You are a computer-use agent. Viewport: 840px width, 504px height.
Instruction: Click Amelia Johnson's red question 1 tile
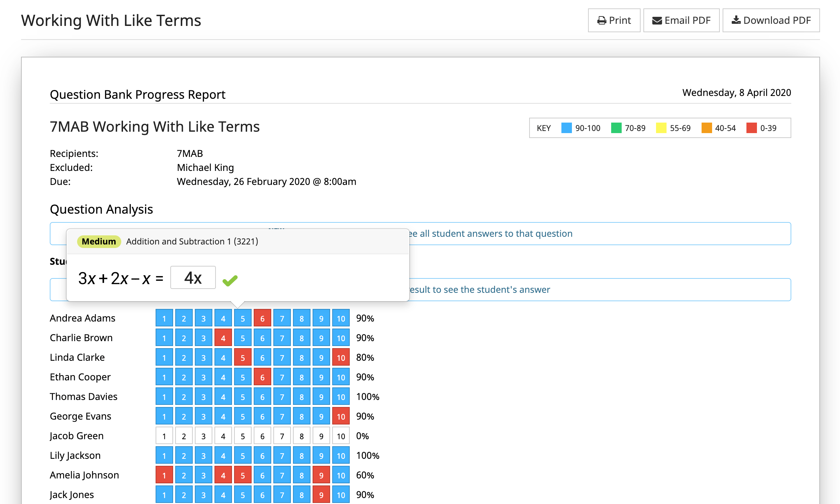[164, 475]
